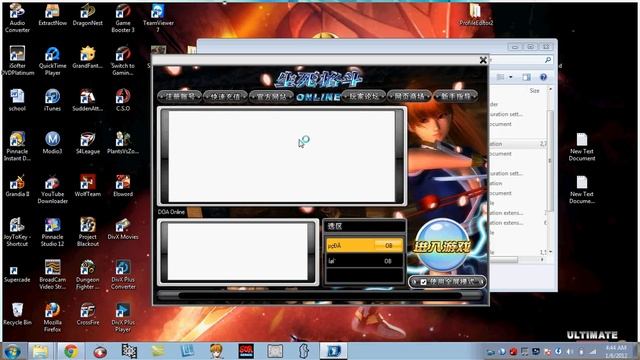The image size is (640, 360).
Task: Click inside the large white news panel
Action: [282, 156]
